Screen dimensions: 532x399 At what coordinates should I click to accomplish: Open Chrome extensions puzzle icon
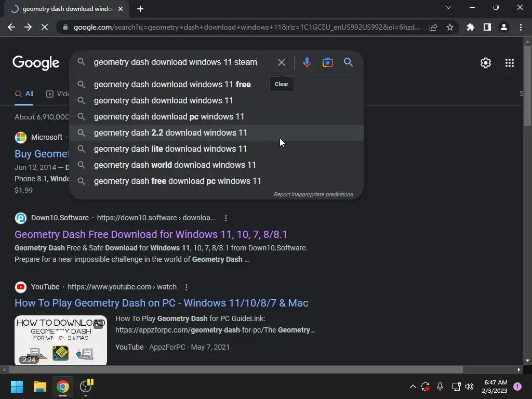pos(471,27)
